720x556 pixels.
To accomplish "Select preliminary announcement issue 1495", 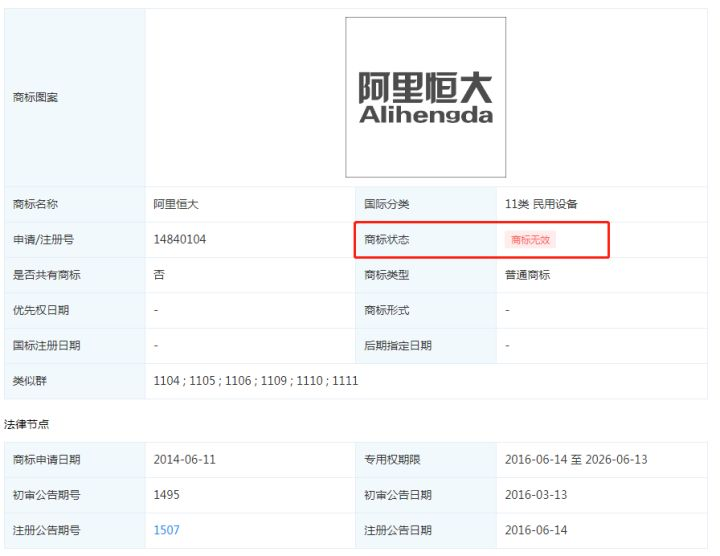I will click(166, 495).
